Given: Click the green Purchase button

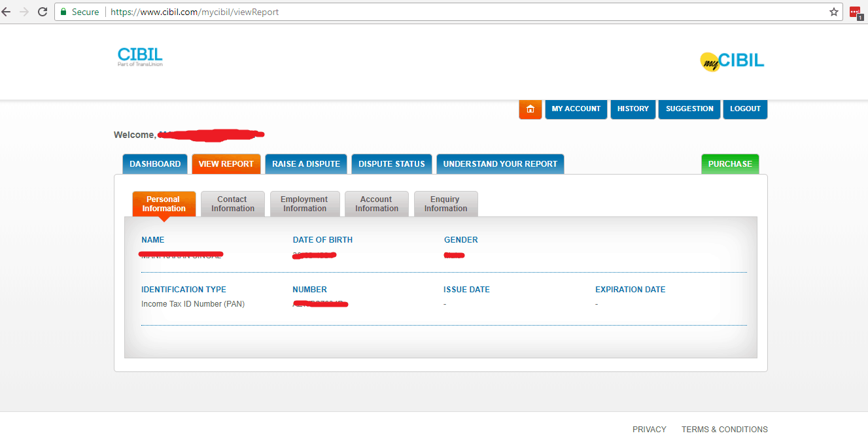Looking at the screenshot, I should point(730,164).
